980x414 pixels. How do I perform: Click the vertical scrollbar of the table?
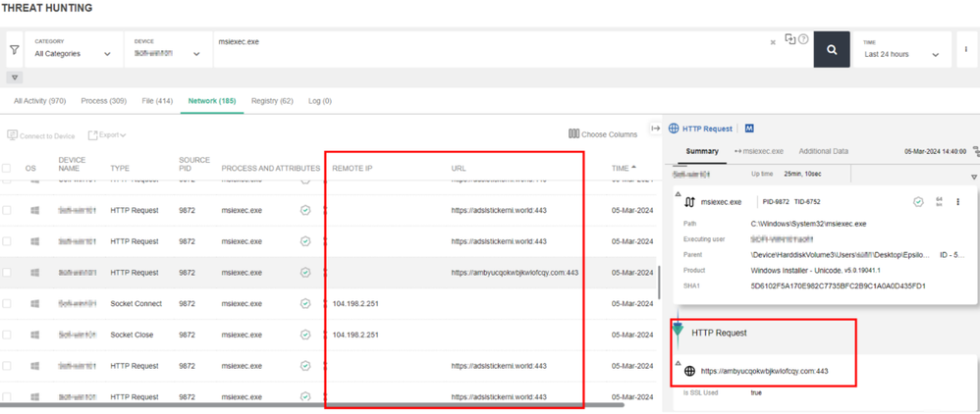tap(658, 283)
